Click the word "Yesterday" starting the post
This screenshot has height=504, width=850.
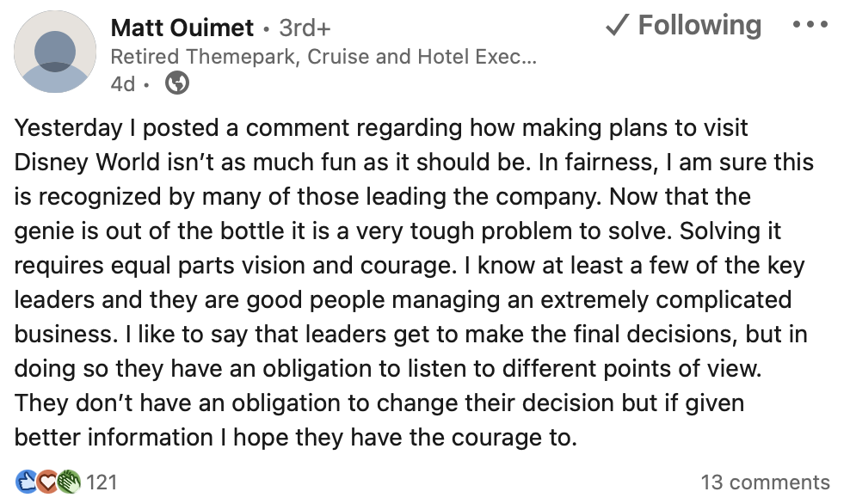point(69,128)
